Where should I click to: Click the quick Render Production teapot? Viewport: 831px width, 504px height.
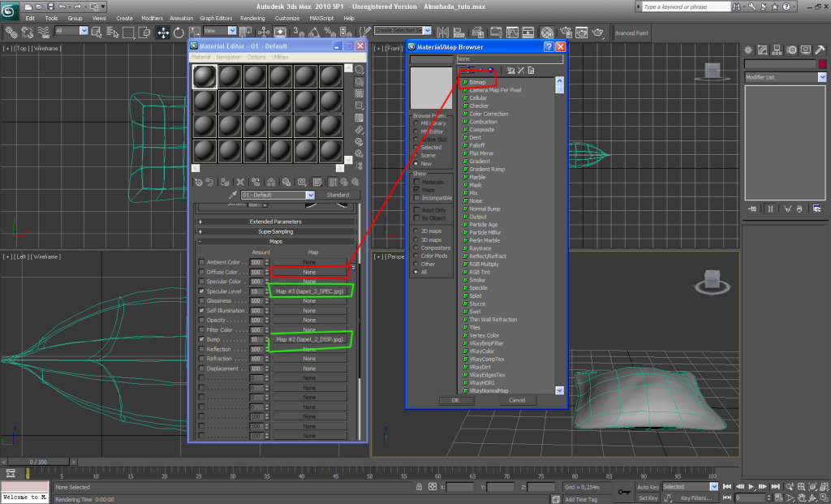click(598, 32)
